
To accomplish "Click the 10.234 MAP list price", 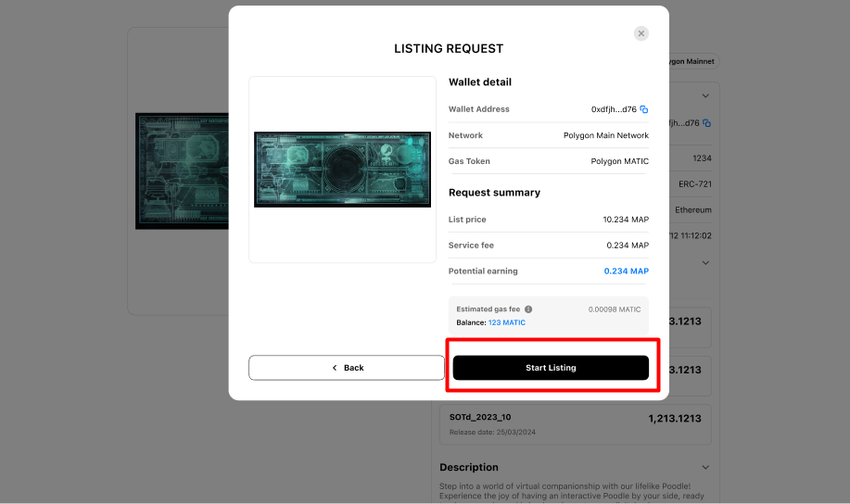I will tap(625, 220).
